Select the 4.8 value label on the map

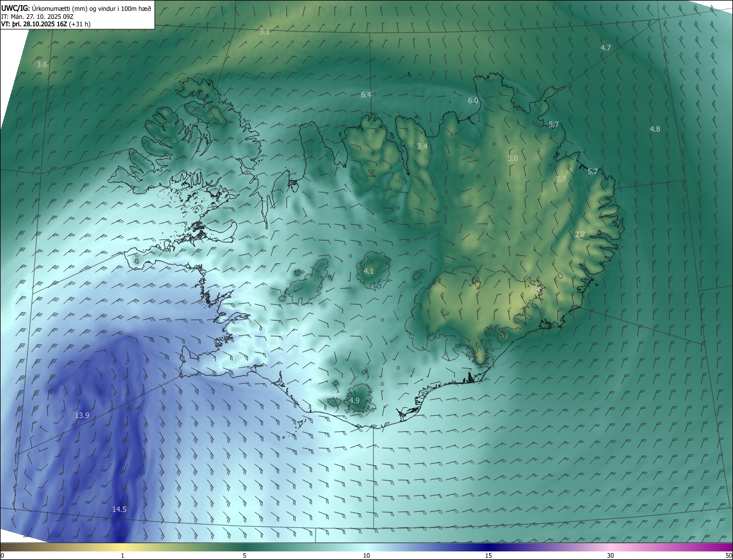(655, 129)
